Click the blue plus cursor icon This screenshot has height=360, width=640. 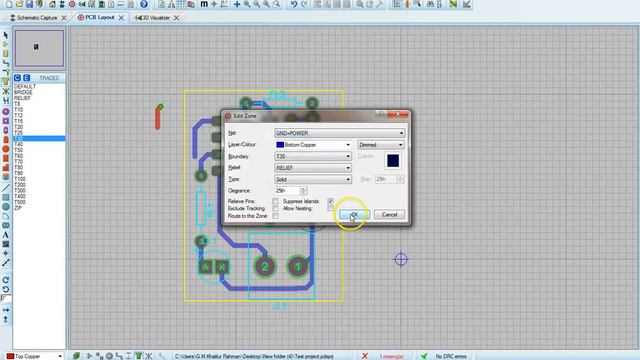237,4
